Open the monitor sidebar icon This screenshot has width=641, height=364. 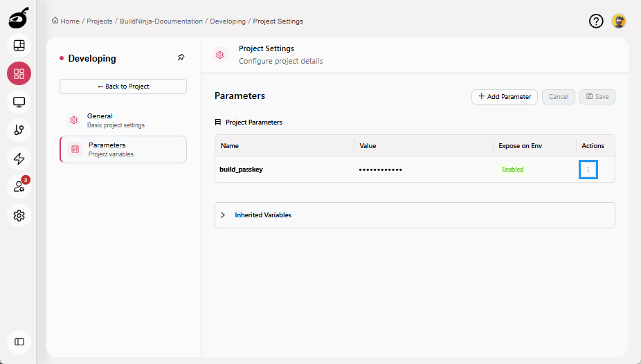pos(19,102)
